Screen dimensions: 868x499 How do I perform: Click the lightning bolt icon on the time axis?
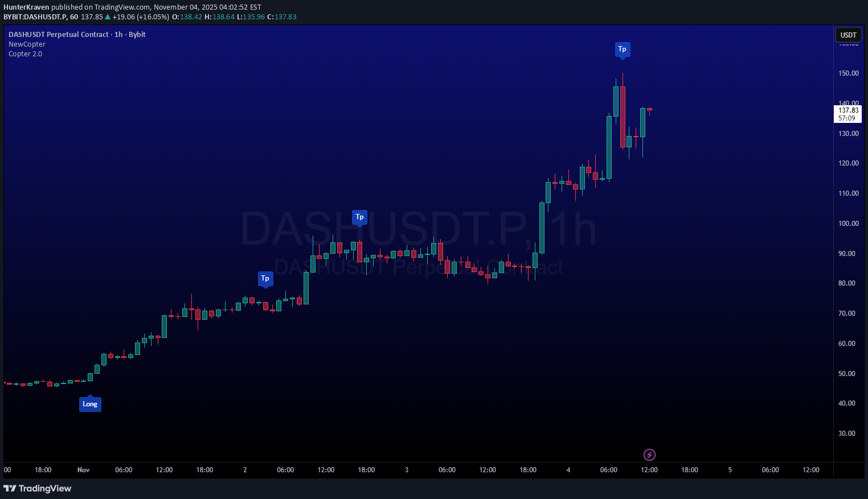649,455
